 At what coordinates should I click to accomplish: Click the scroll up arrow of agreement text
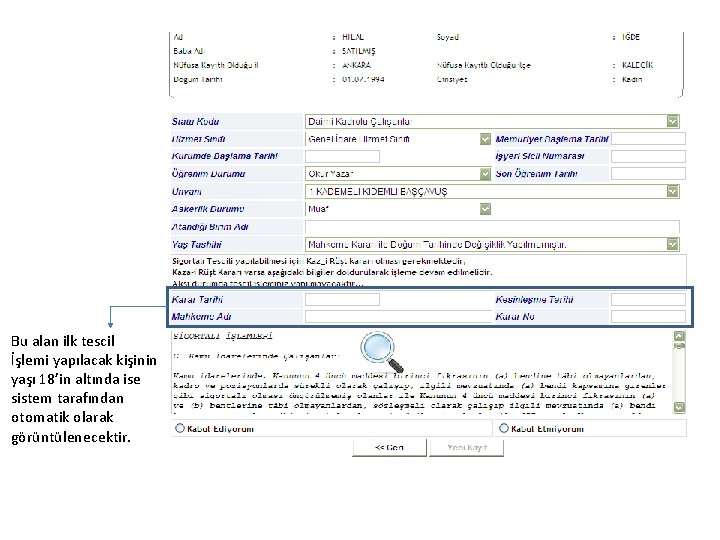pyautogui.click(x=679, y=336)
